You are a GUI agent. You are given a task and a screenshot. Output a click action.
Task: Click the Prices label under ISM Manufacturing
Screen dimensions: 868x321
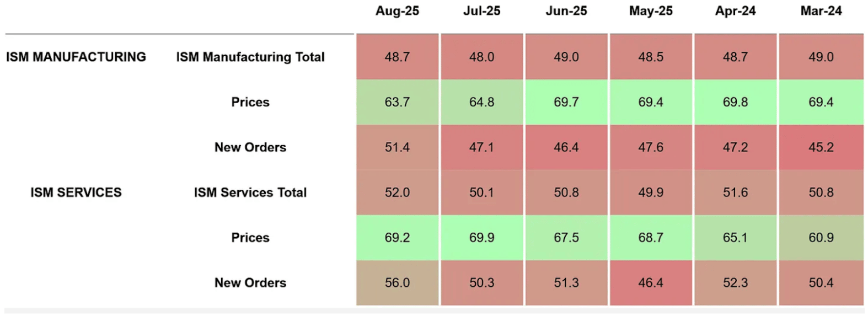tap(250, 102)
